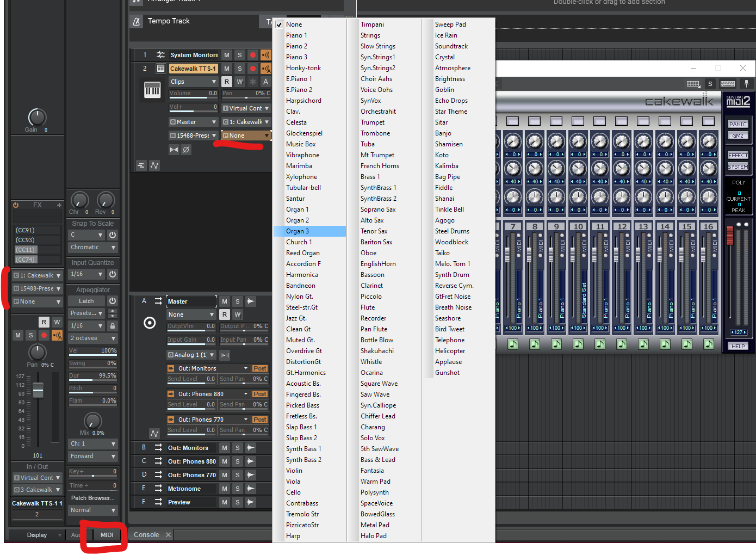Click Master bus circular output icon

click(x=150, y=323)
